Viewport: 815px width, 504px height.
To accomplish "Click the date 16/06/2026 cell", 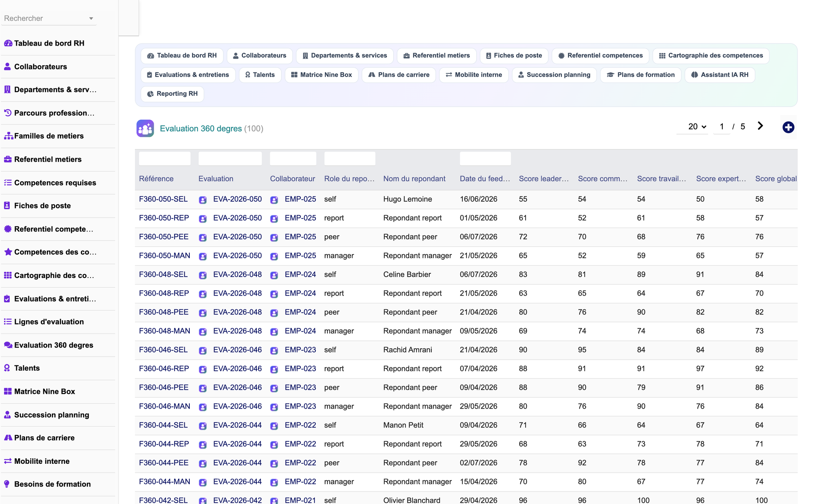I will click(478, 199).
